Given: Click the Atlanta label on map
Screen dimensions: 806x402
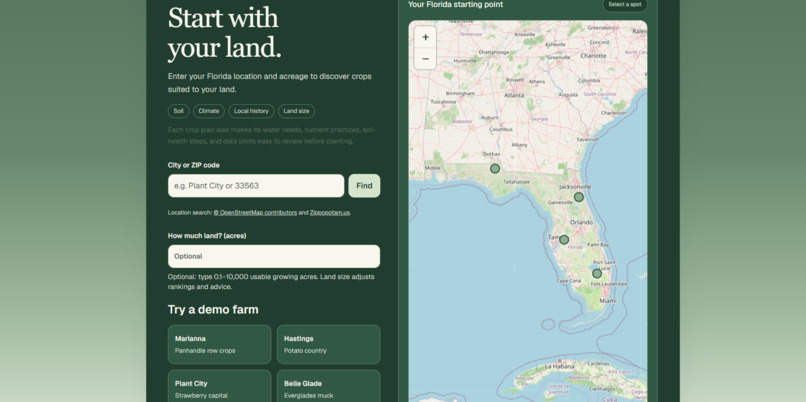Looking at the screenshot, I should coord(514,95).
